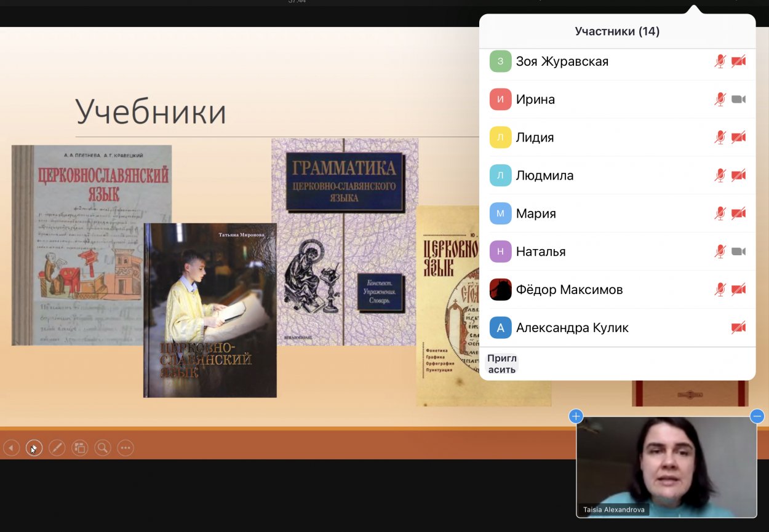Click the Пригласить invite button
This screenshot has height=532, width=769.
[502, 363]
